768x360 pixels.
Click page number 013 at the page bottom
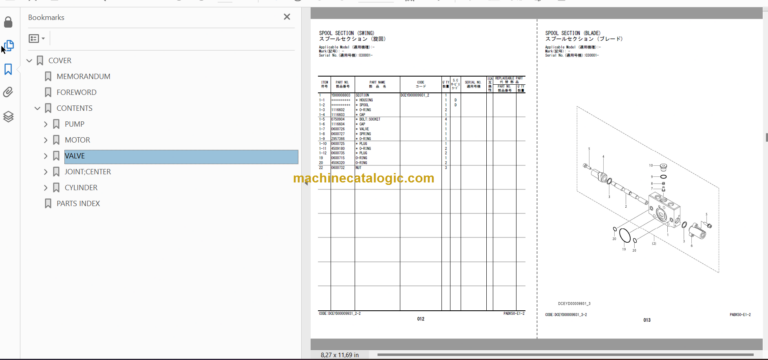tap(647, 320)
